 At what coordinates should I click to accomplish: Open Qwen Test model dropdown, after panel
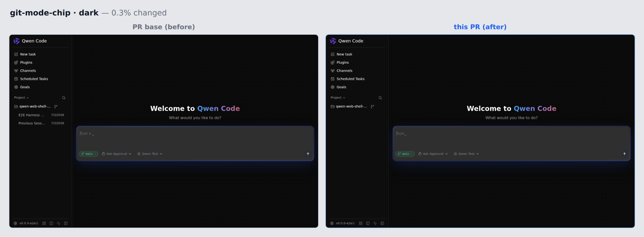[x=466, y=154]
